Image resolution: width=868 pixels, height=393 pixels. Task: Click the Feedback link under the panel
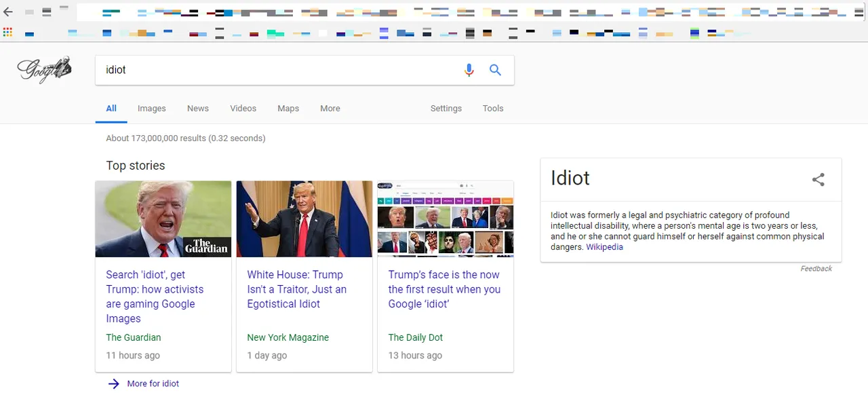click(816, 269)
